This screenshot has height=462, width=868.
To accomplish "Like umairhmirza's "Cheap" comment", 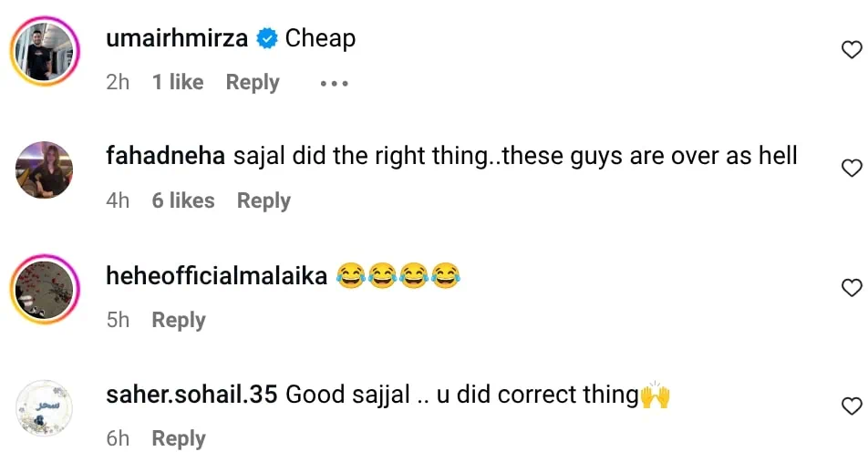I will point(851,50).
